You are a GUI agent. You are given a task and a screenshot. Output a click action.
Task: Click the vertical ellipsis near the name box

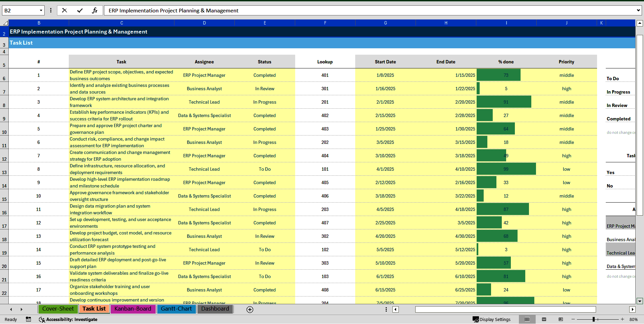pos(51,10)
